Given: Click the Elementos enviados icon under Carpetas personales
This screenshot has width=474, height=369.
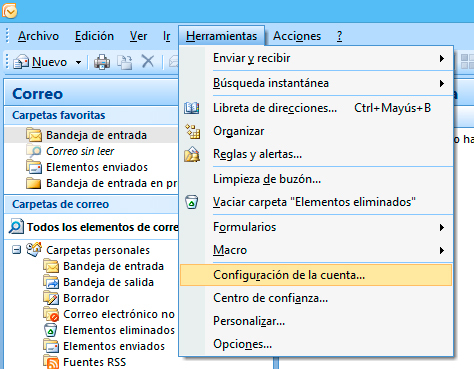Looking at the screenshot, I should [51, 346].
